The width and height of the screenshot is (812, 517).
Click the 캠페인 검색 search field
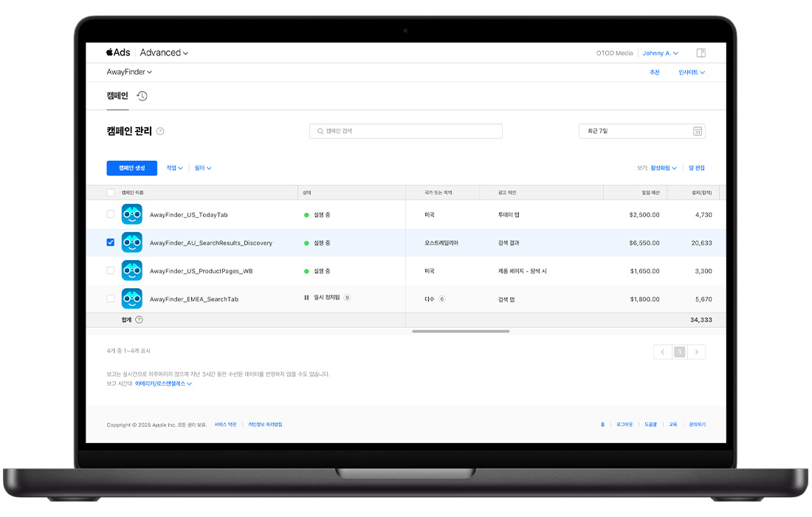(x=406, y=131)
